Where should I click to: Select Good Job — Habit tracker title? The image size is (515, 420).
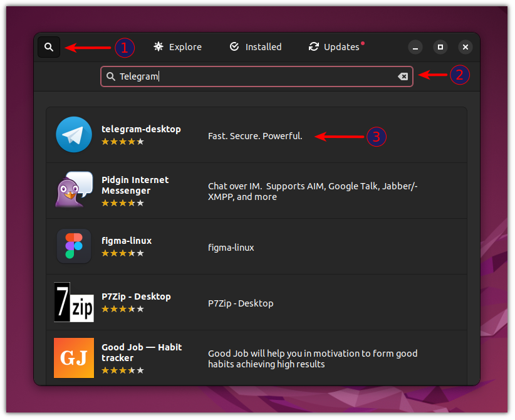142,353
